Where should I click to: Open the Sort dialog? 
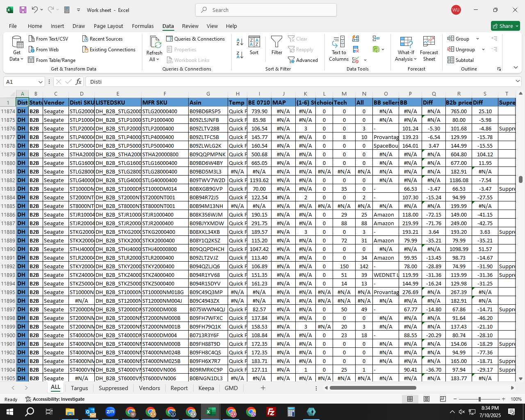(x=254, y=46)
